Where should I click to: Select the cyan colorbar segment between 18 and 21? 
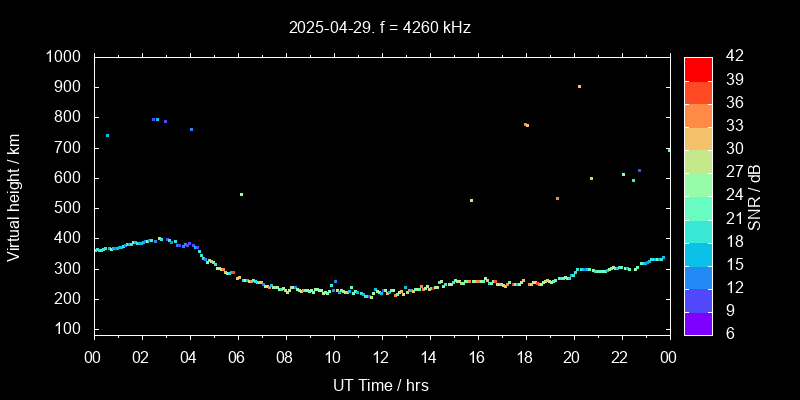pyautogui.click(x=697, y=230)
